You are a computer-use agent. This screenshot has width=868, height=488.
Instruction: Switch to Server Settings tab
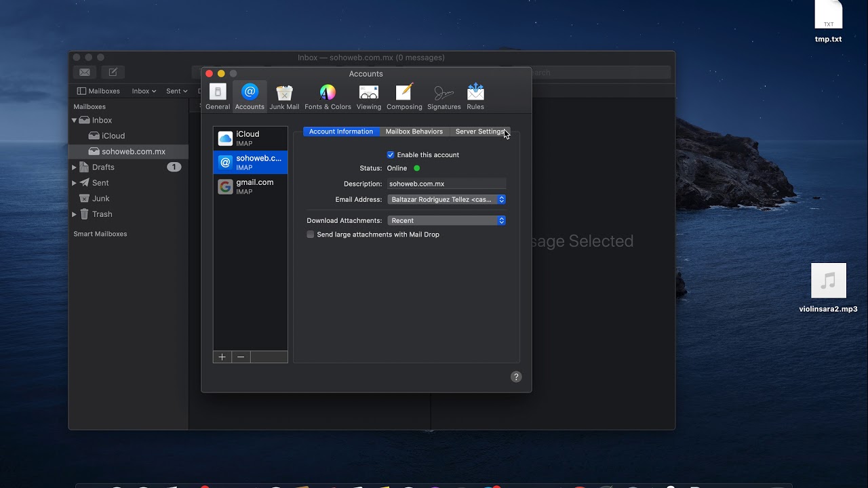pyautogui.click(x=479, y=131)
